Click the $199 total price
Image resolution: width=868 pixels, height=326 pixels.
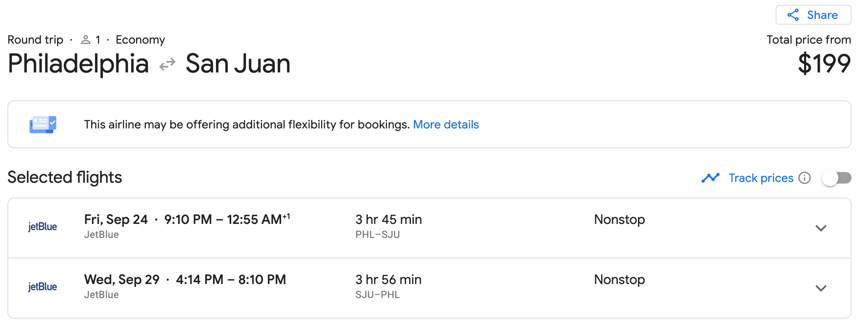(x=824, y=64)
